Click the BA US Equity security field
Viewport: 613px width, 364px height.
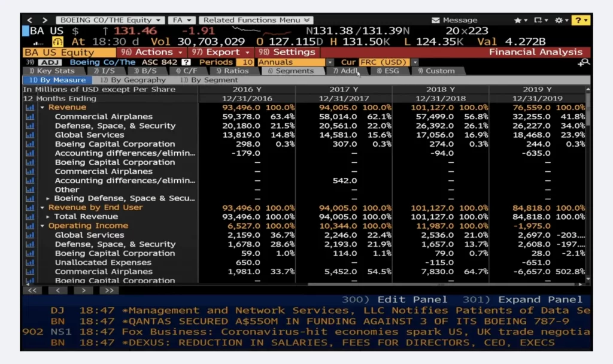[69, 52]
